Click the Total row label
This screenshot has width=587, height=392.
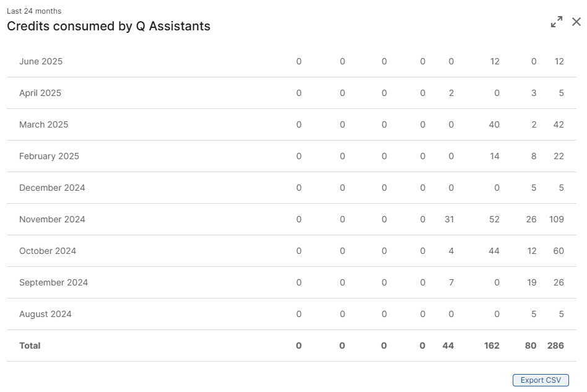pos(30,346)
